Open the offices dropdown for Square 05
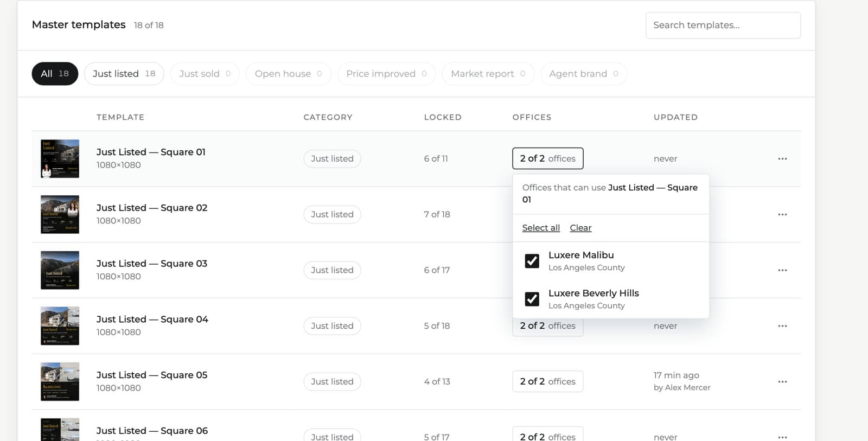Viewport: 868px width, 441px height. coord(548,381)
